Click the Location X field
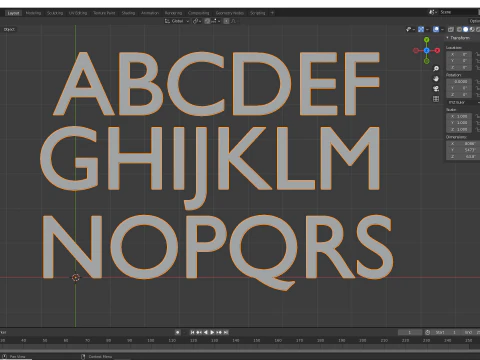480x360 pixels. pos(459,54)
